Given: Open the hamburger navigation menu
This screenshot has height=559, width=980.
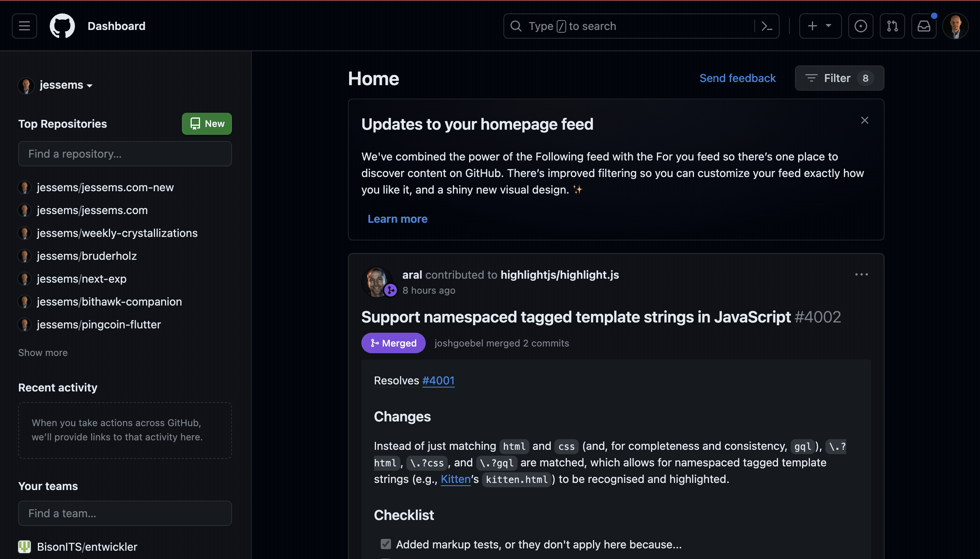Looking at the screenshot, I should coord(24,26).
